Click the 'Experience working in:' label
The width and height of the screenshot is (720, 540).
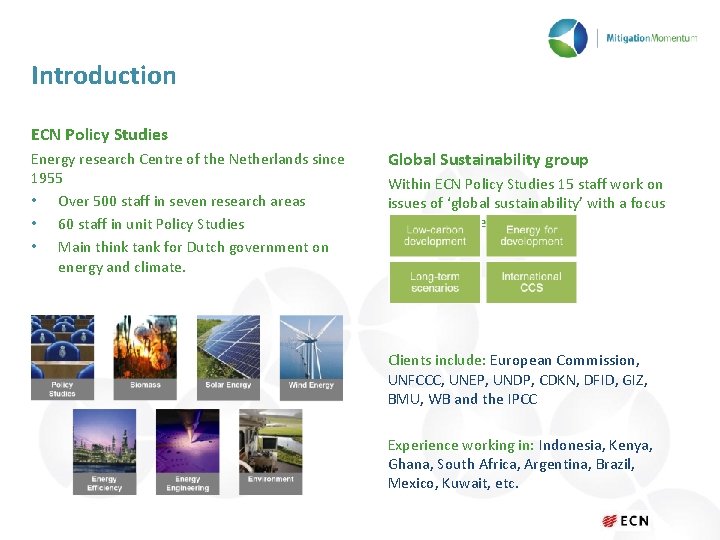tap(461, 445)
